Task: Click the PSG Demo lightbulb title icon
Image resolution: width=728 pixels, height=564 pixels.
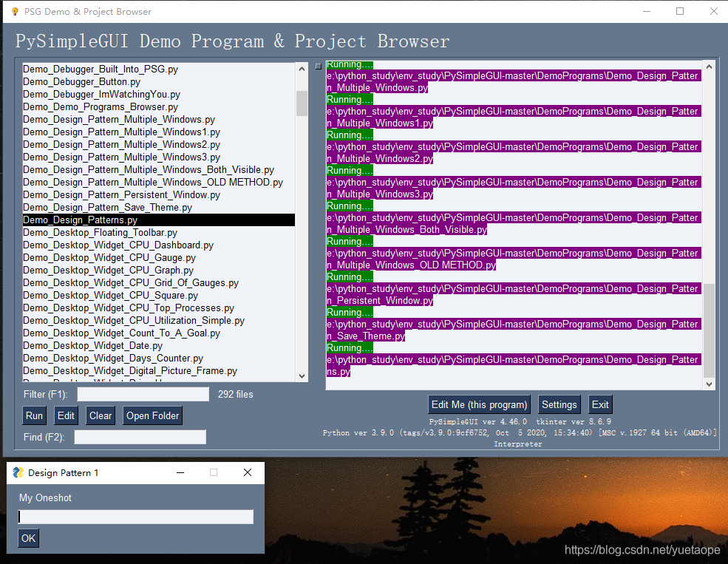Action: click(14, 11)
